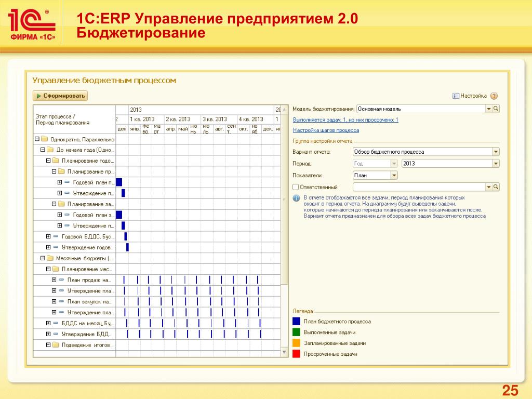The image size is (532, 399).
Task: Enable the Ответственный checkbox
Action: [x=296, y=187]
